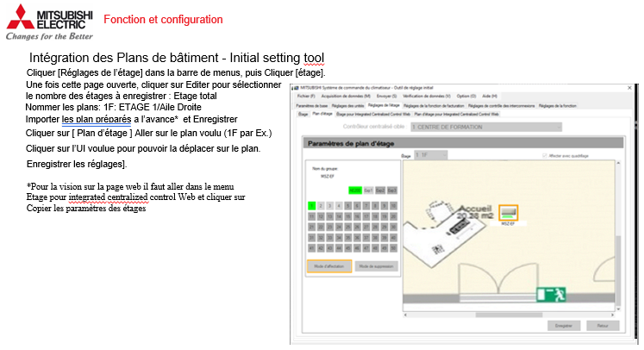Select group number 3 in the grid
This screenshot has width=644, height=350.
pyautogui.click(x=330, y=205)
